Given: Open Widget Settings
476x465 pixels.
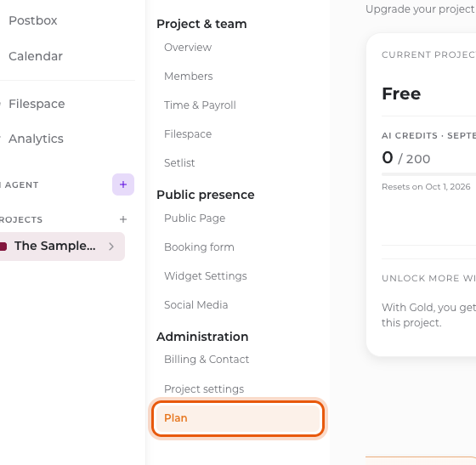Looking at the screenshot, I should 206,276.
